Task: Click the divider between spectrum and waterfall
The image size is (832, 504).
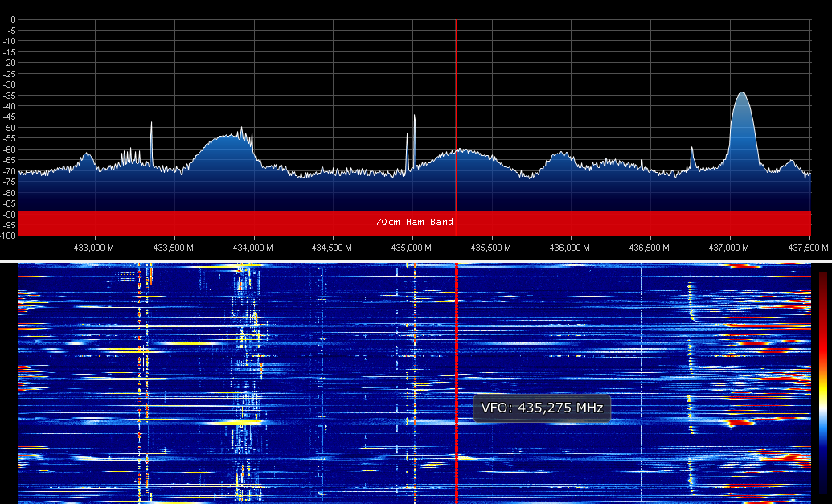Action: pos(416,261)
